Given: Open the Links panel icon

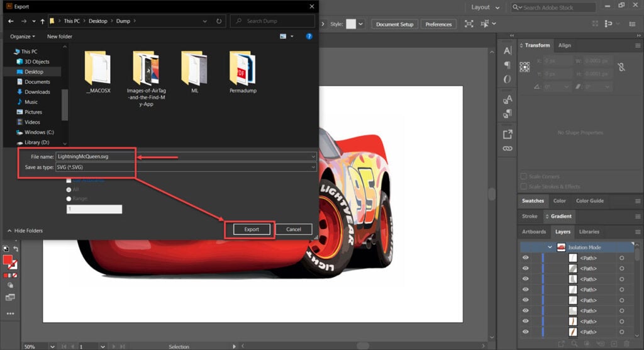Looking at the screenshot, I should coord(508,149).
